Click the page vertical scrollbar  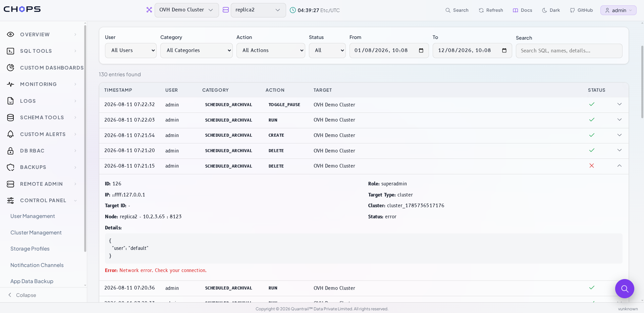pos(642,82)
